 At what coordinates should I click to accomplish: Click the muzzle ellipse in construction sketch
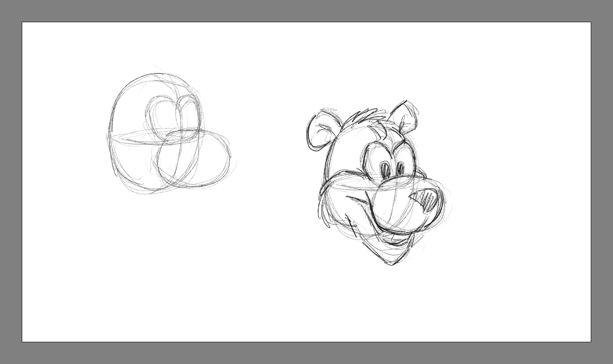(194, 159)
